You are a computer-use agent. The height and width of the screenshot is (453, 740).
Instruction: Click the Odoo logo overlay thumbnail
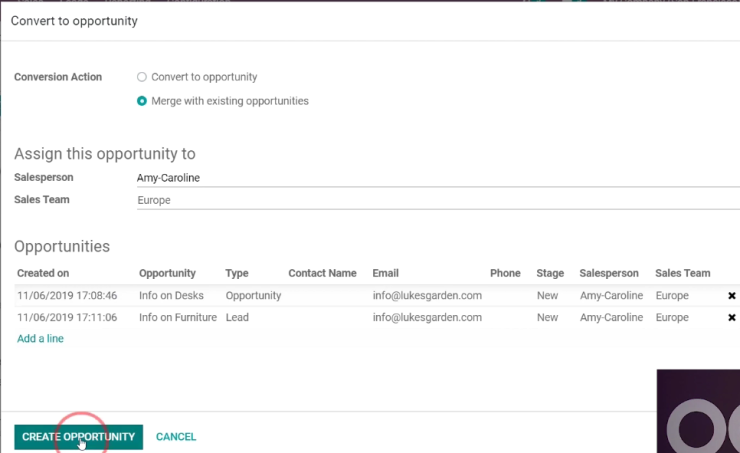[x=698, y=411]
